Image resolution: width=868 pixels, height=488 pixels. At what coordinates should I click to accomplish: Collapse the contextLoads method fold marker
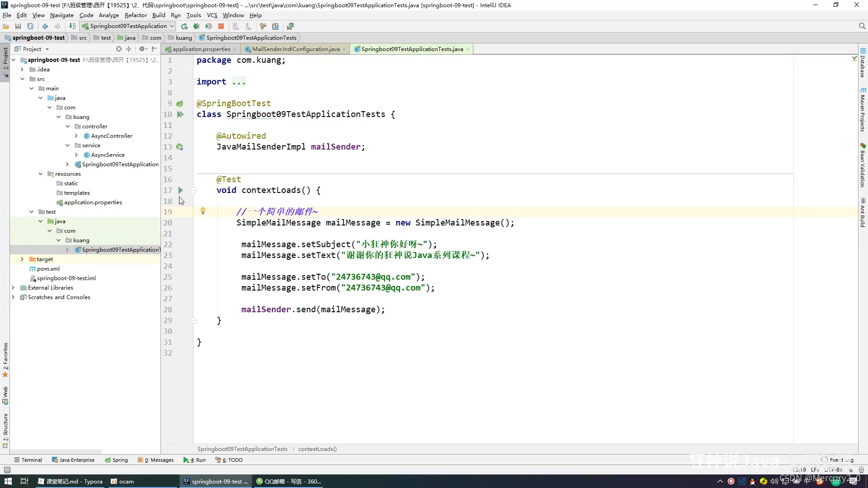click(193, 190)
